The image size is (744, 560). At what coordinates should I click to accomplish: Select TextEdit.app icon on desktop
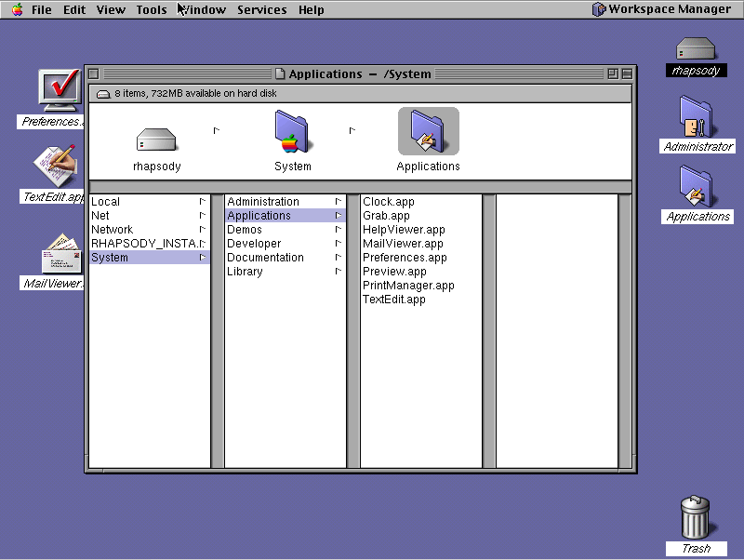[x=56, y=166]
